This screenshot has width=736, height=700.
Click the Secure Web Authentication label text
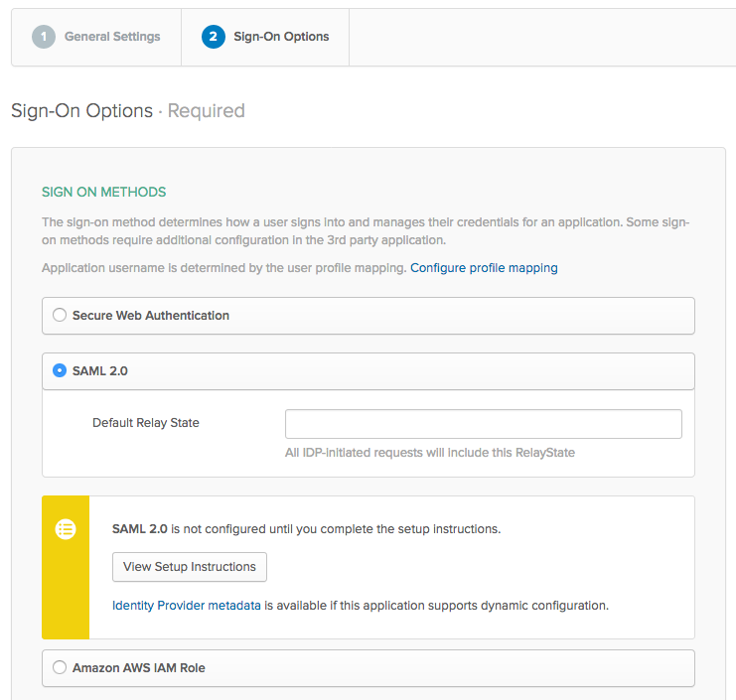[151, 316]
